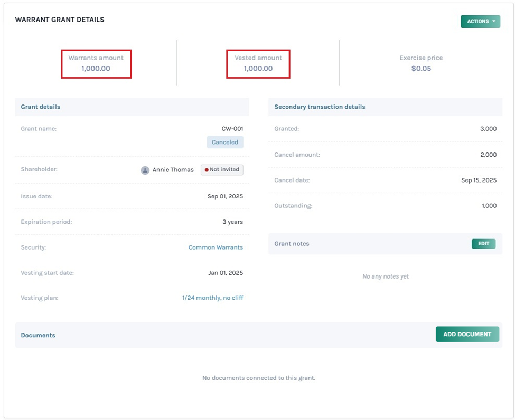Click the Grant details section header

(x=41, y=107)
